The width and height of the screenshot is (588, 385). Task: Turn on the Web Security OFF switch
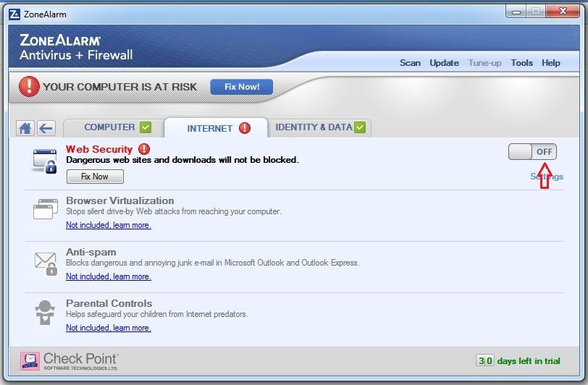[x=532, y=152]
